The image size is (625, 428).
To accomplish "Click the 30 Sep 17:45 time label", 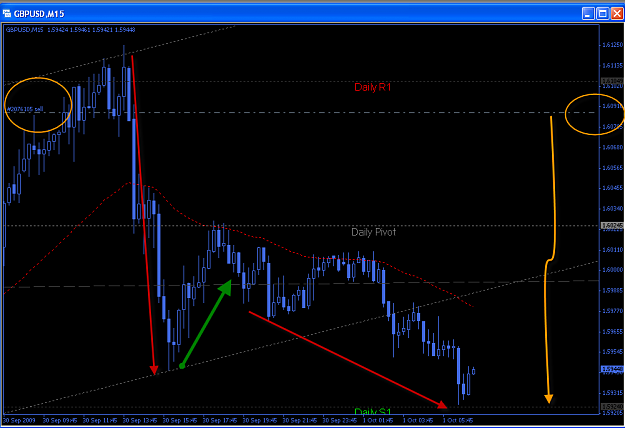I will click(x=220, y=420).
